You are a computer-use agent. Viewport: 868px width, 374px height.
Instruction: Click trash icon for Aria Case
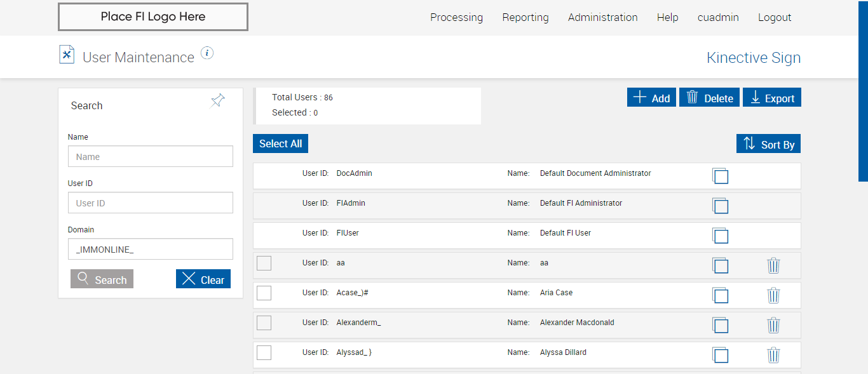click(773, 295)
